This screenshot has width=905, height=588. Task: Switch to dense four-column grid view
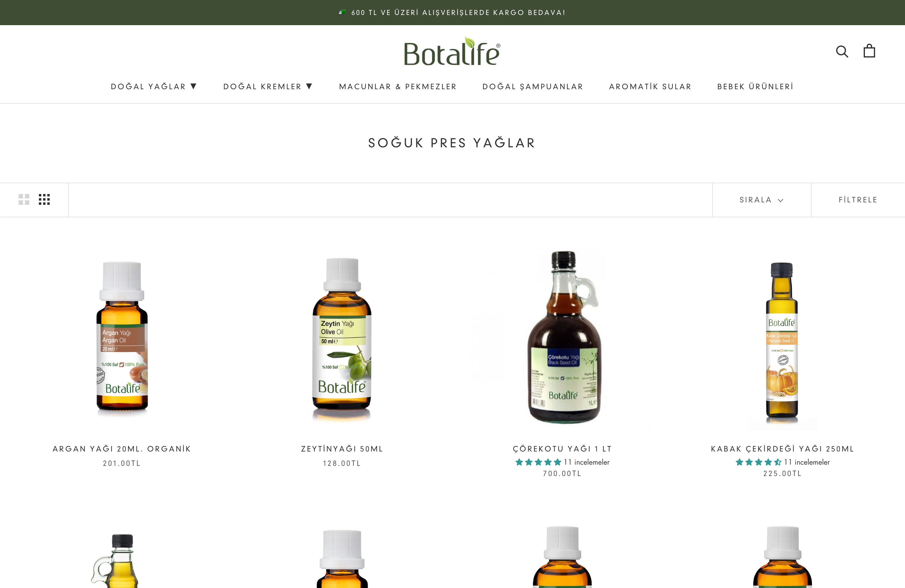click(44, 199)
